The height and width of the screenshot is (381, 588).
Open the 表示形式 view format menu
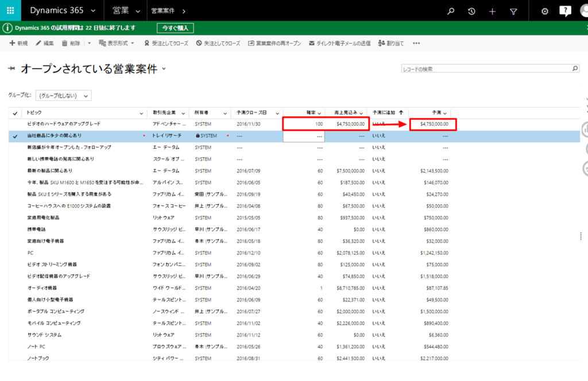116,43
